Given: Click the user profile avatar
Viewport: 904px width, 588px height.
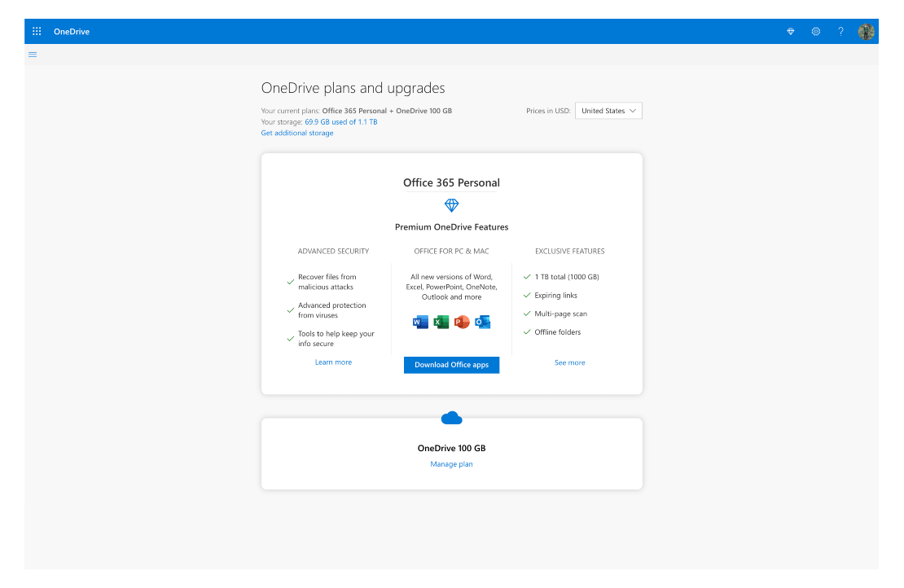Looking at the screenshot, I should [x=866, y=32].
